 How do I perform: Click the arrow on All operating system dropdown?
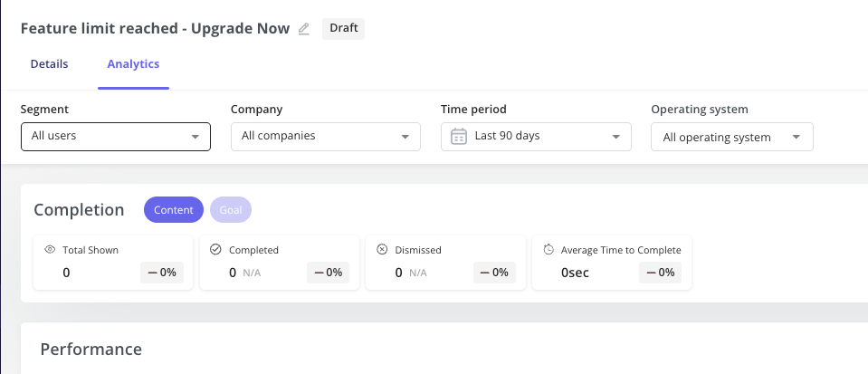[796, 137]
